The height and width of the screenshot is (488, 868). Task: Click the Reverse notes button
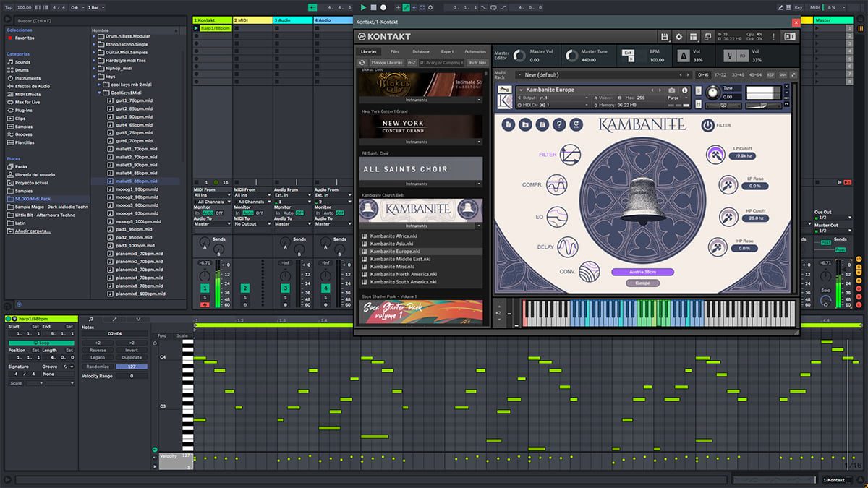[98, 350]
